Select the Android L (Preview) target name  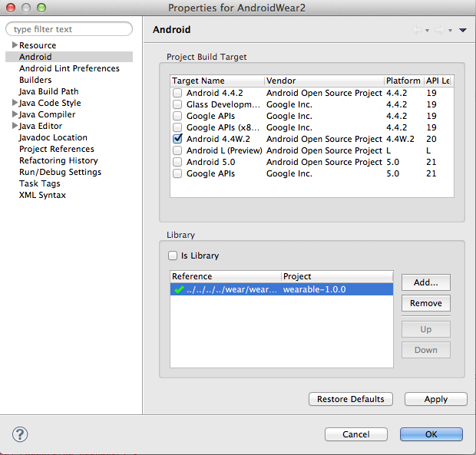pyautogui.click(x=224, y=150)
